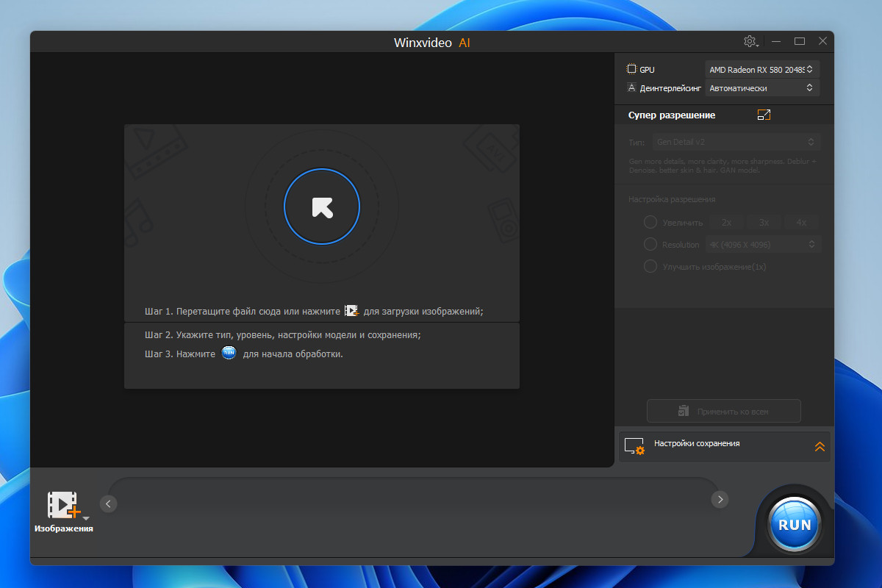Select the Resolution radio button
Image resolution: width=882 pixels, height=588 pixels.
[650, 244]
